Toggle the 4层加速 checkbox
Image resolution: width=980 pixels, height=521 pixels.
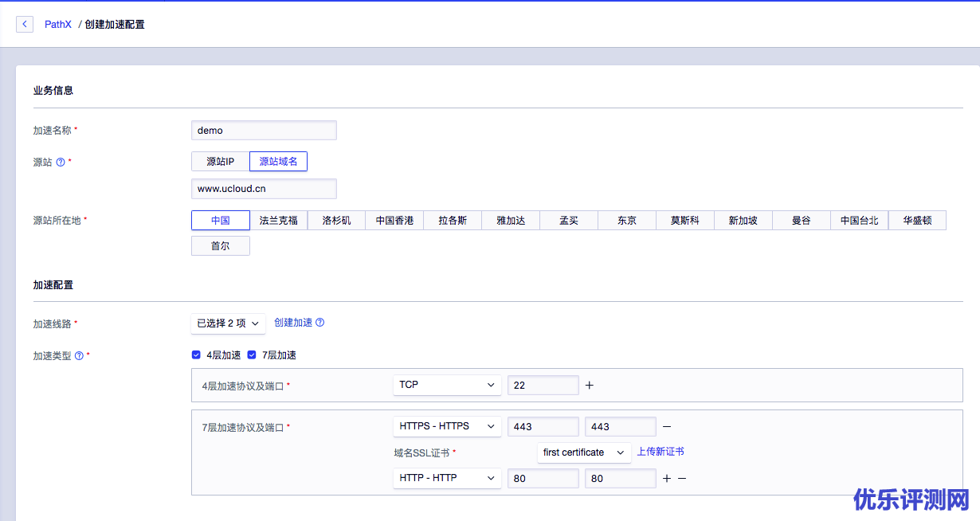pos(196,355)
